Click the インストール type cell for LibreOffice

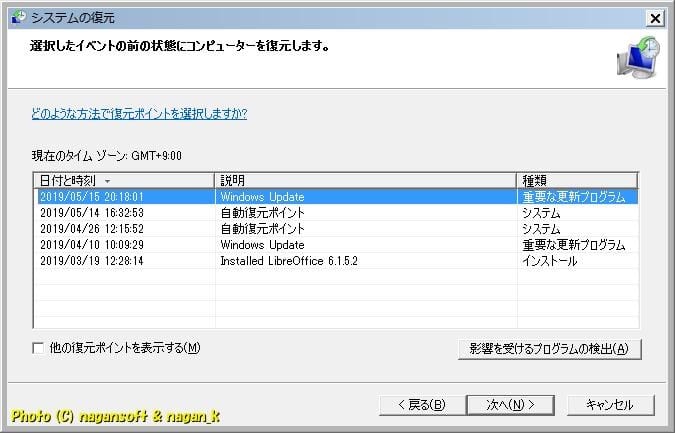click(550, 261)
